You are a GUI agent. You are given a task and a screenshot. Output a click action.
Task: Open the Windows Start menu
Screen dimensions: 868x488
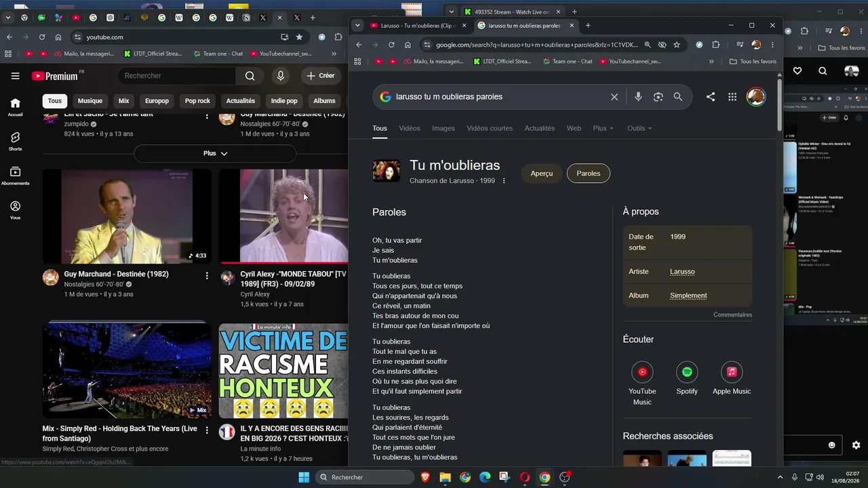304,477
